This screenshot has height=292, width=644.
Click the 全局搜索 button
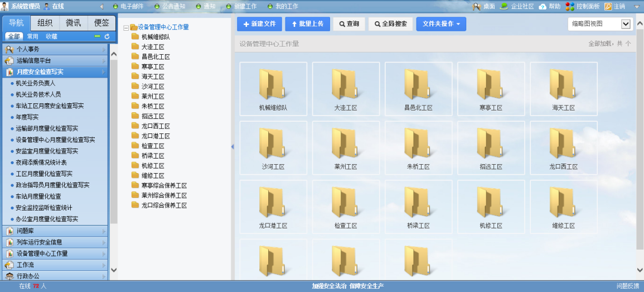(x=390, y=24)
